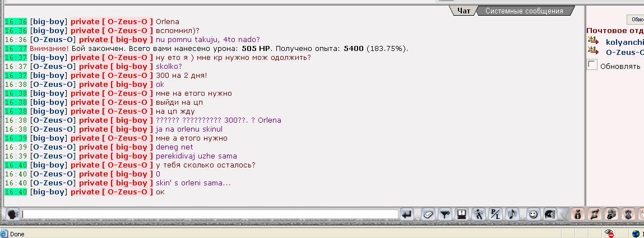The height and width of the screenshot is (238, 644).
Task: Click timestamp 16:36 on 'вспомнил)?' line
Action: click(16, 31)
